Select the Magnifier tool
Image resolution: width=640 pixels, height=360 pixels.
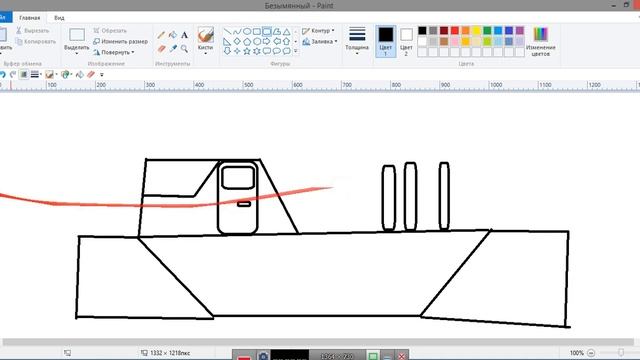184,49
